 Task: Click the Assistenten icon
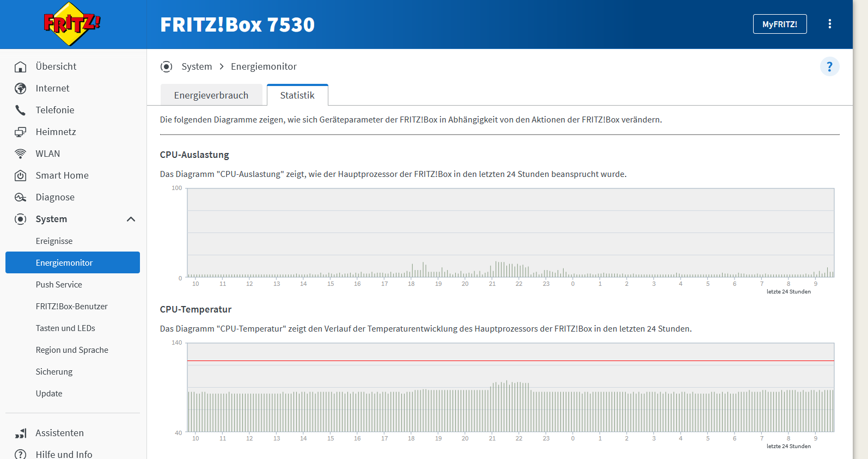click(20, 433)
